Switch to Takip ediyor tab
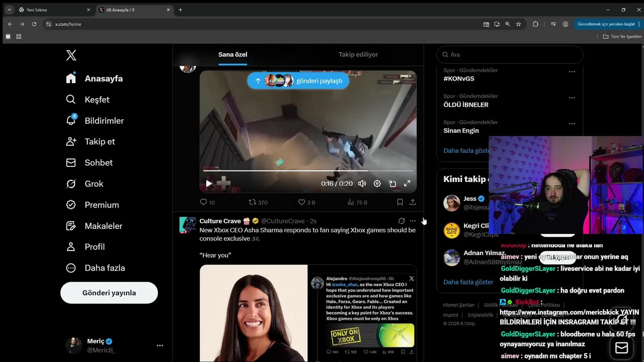This screenshot has width=644, height=362. pyautogui.click(x=358, y=54)
